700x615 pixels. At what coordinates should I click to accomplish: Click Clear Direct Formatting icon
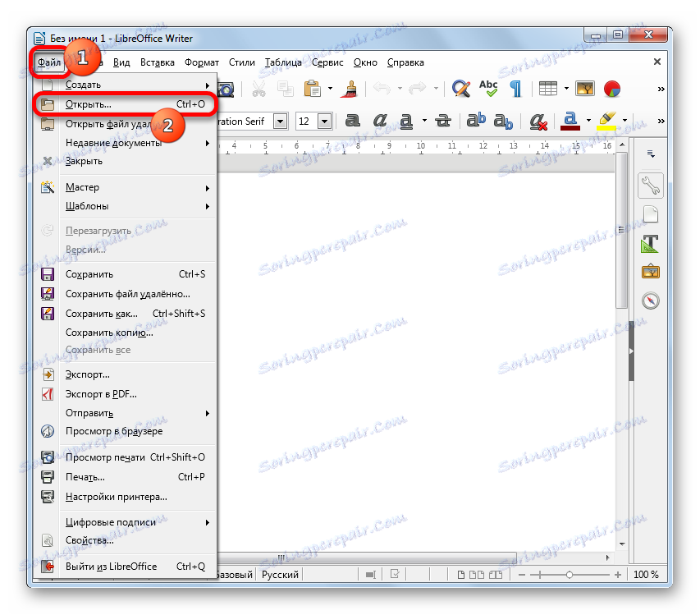point(538,122)
